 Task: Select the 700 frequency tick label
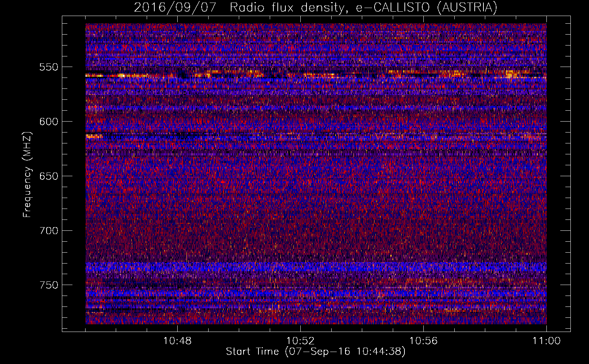49,231
